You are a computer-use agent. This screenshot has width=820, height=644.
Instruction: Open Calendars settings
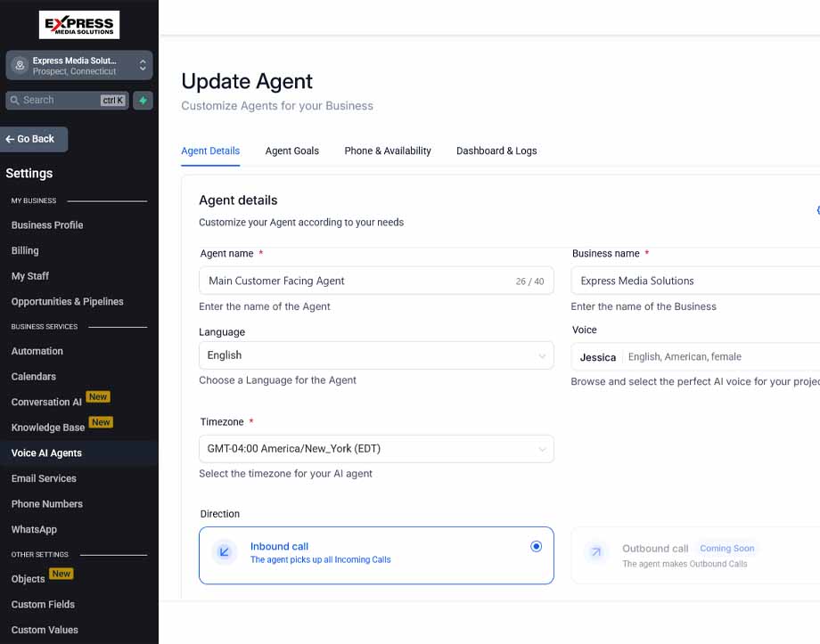[34, 377]
